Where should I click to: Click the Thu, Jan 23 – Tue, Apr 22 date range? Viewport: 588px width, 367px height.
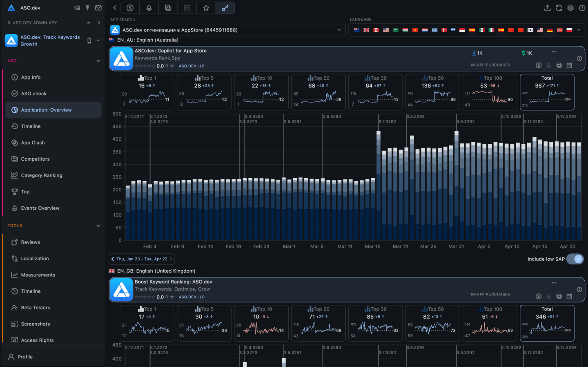click(142, 259)
